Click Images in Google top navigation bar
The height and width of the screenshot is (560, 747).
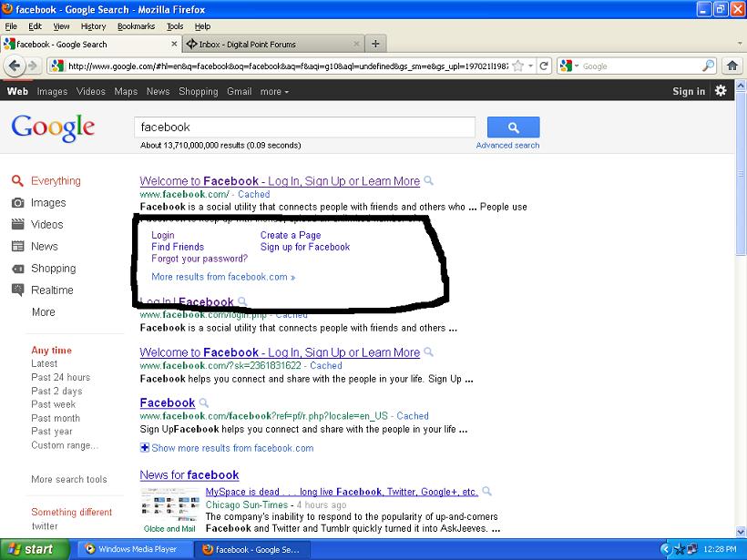point(53,91)
